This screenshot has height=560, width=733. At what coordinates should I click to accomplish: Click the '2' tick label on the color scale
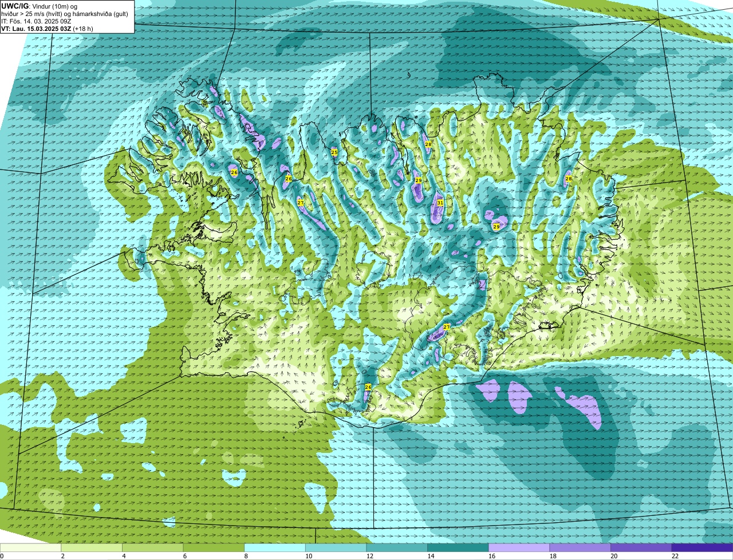[x=62, y=556]
